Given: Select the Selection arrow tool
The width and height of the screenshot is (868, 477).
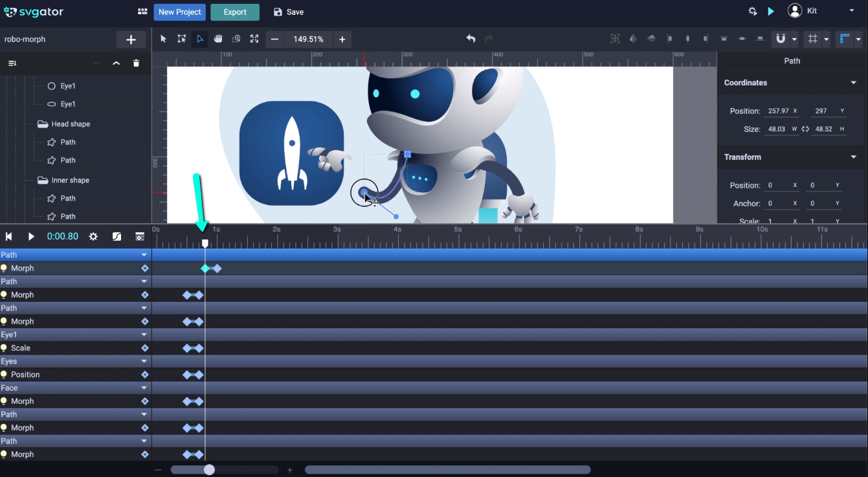Looking at the screenshot, I should (x=163, y=39).
